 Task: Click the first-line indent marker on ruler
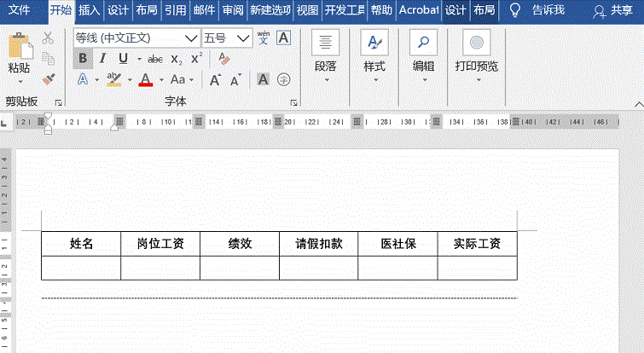click(x=48, y=117)
